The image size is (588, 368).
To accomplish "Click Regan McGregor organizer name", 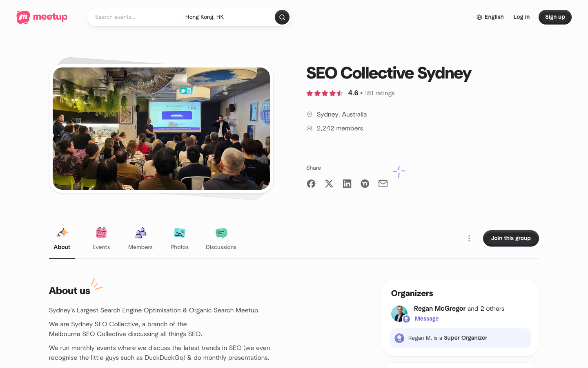I will 440,308.
